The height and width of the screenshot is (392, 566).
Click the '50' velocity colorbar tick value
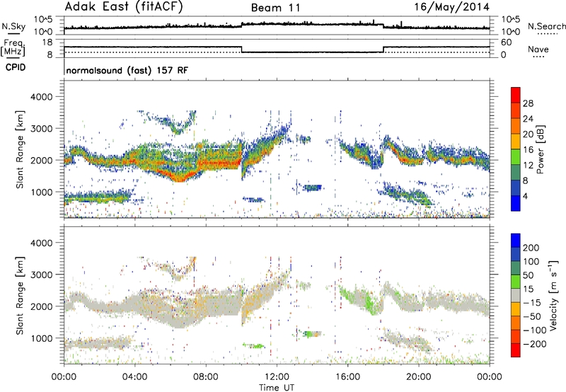point(528,275)
